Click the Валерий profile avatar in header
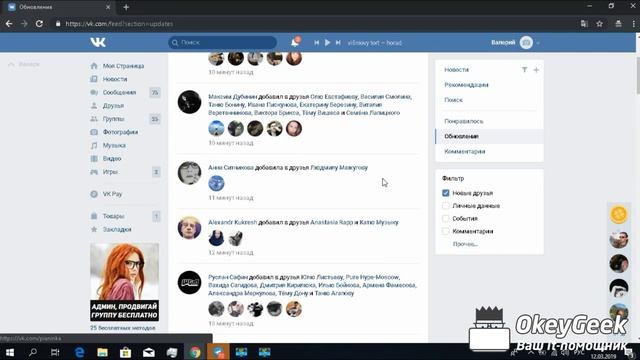Viewport: 640px width, 360px height. tap(526, 42)
